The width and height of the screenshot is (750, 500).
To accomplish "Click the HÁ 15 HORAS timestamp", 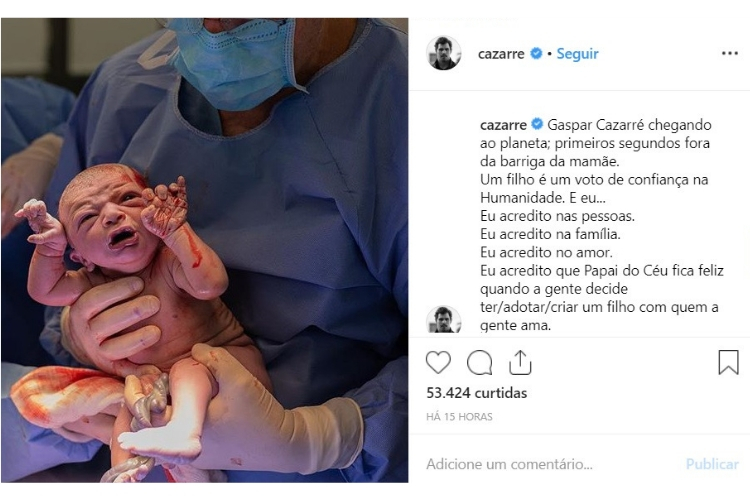I will coord(459,417).
